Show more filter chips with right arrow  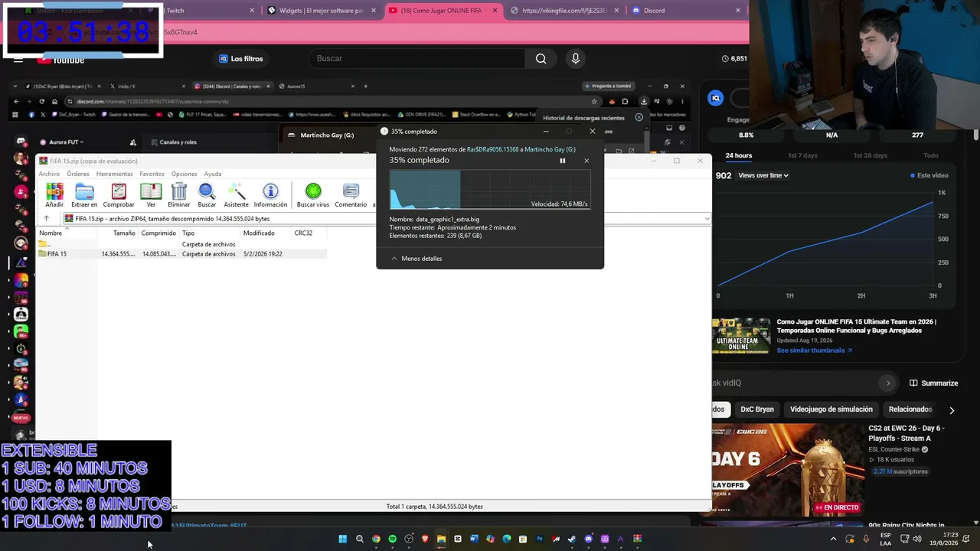pyautogui.click(x=952, y=410)
